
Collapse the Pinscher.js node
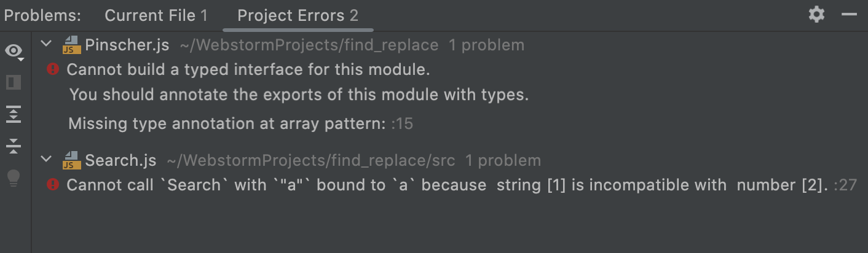pos(46,44)
